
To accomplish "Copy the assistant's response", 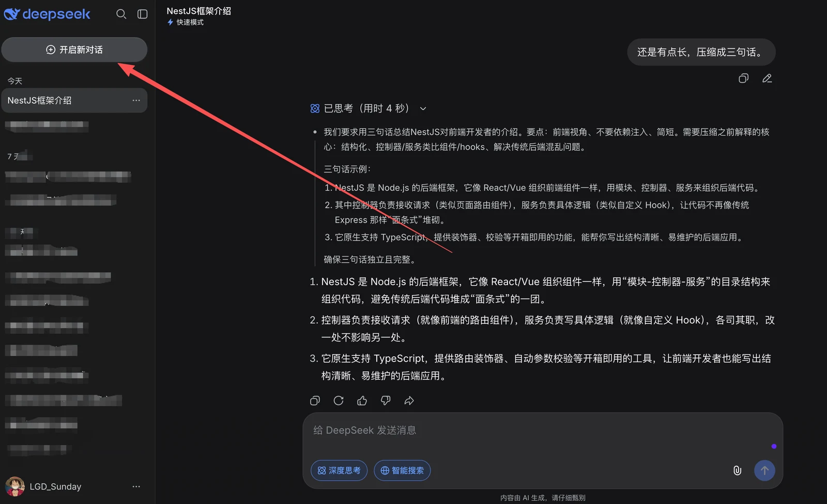I will pos(315,401).
